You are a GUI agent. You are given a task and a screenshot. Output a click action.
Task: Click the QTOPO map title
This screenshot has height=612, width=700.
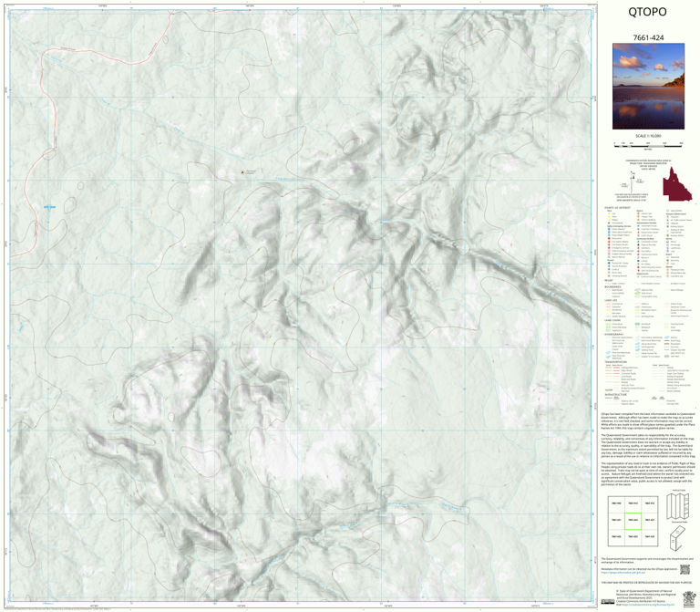pos(647,12)
